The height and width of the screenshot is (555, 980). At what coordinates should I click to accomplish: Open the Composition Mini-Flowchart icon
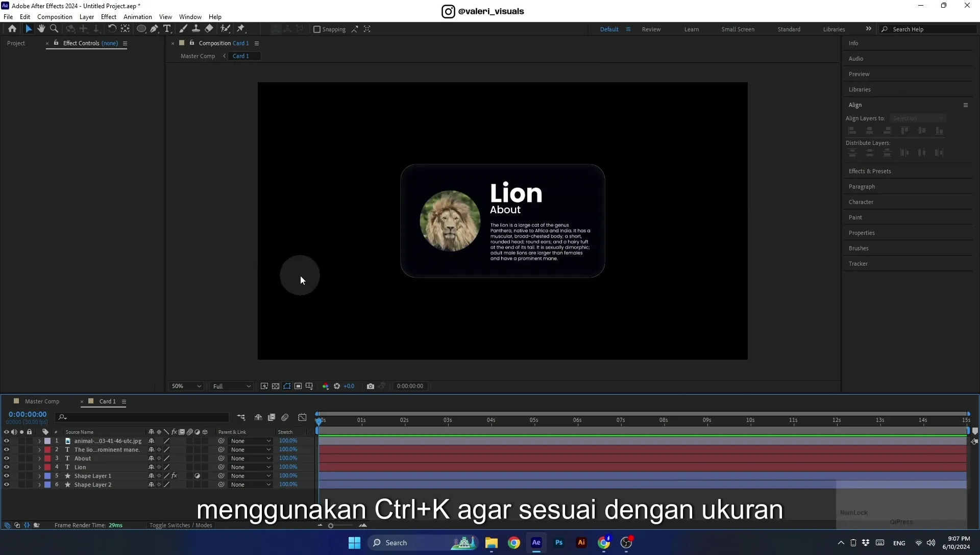[241, 417]
